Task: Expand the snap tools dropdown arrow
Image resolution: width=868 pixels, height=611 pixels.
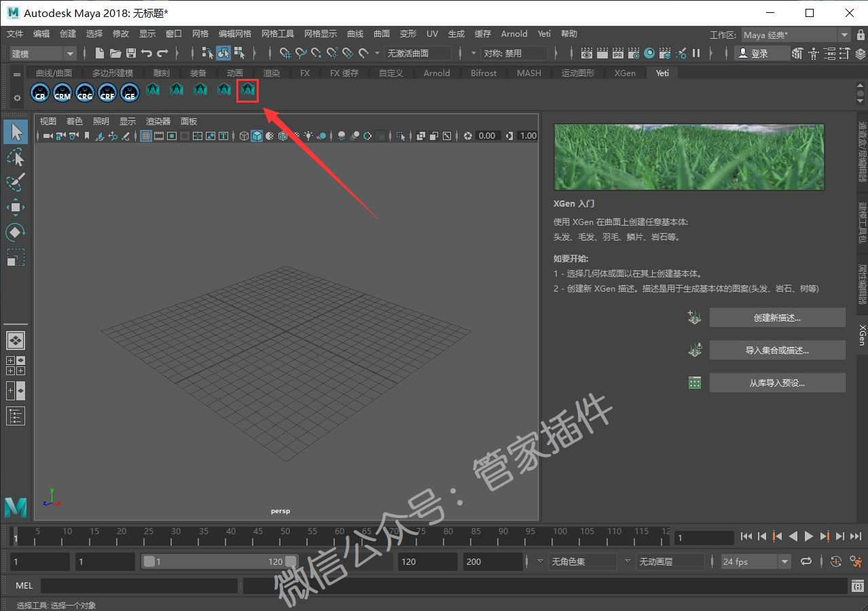Action: 378,53
